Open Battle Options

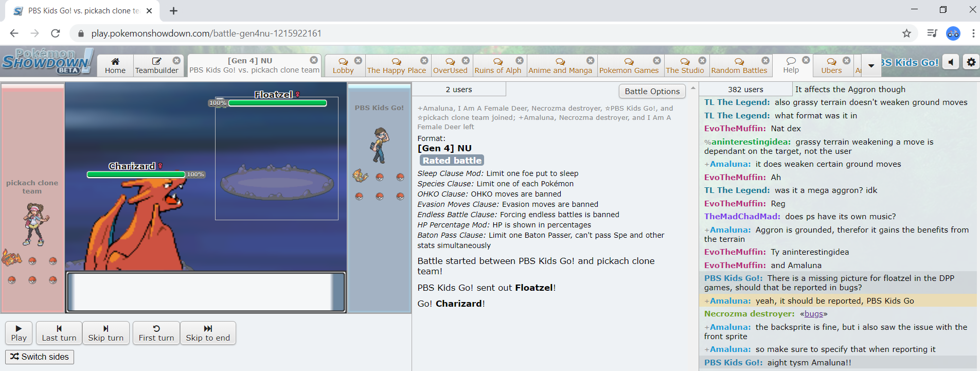[x=652, y=91]
